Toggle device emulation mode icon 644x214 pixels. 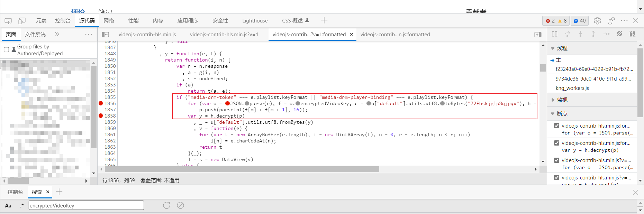coord(22,21)
